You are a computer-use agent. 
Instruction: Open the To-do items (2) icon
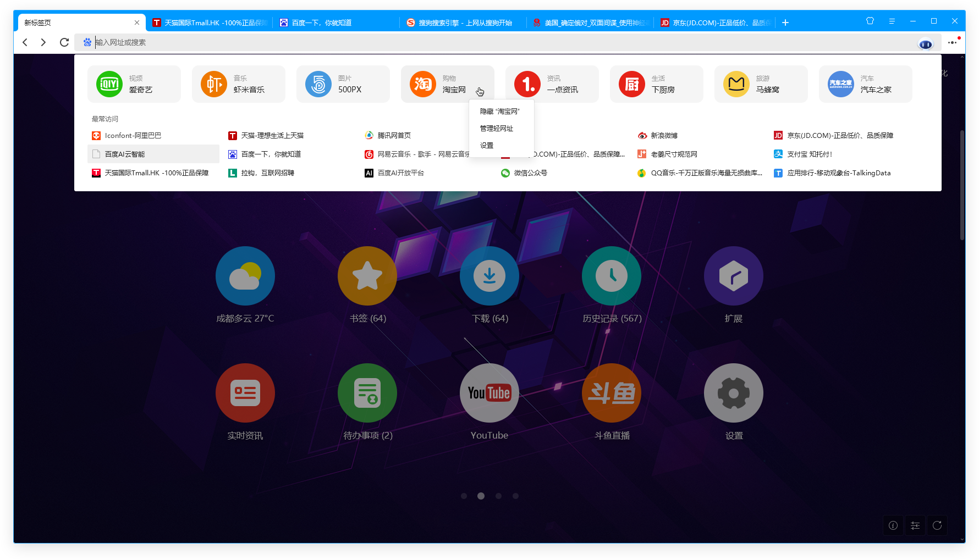[x=367, y=393]
